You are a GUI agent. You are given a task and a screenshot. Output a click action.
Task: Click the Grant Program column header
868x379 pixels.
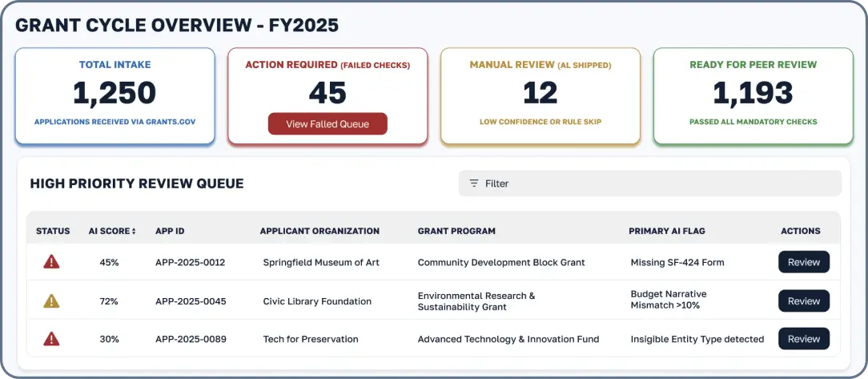click(456, 231)
